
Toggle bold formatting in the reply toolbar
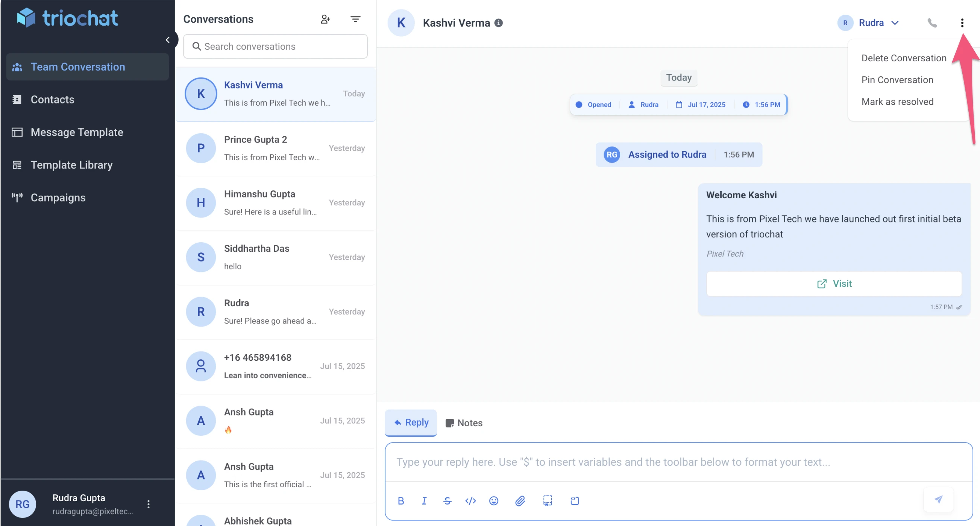click(400, 500)
